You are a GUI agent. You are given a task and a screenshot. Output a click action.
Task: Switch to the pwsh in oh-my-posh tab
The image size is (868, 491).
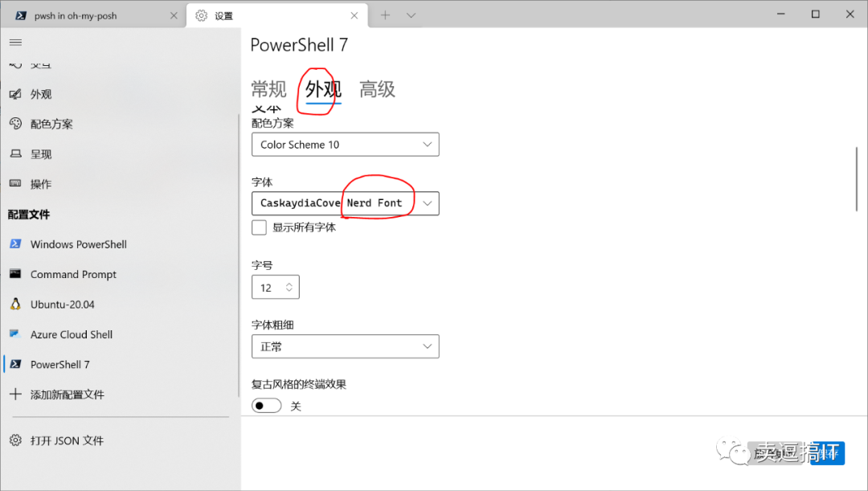[93, 15]
